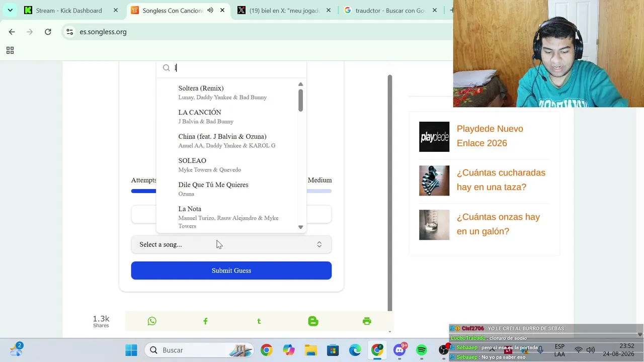
Task: Open the weather widget on the taskbar
Action: 16,349
